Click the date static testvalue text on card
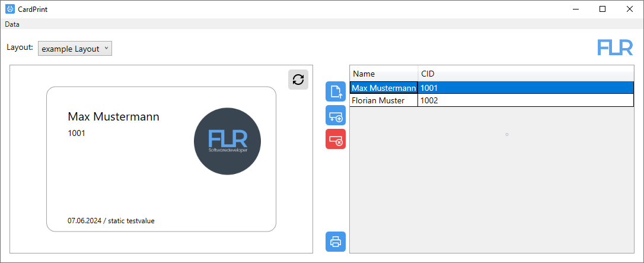Viewport: 644px width, 263px height. [x=111, y=221]
